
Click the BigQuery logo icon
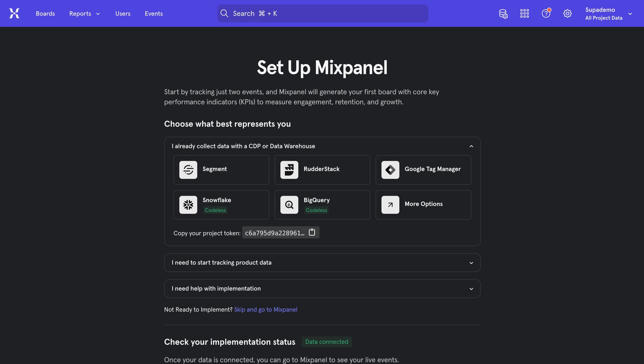pos(289,205)
